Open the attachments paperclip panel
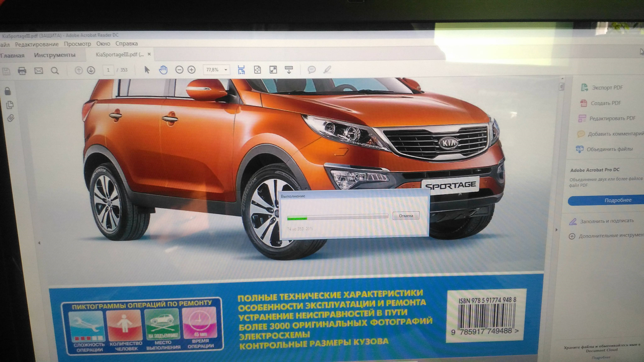 (10, 118)
